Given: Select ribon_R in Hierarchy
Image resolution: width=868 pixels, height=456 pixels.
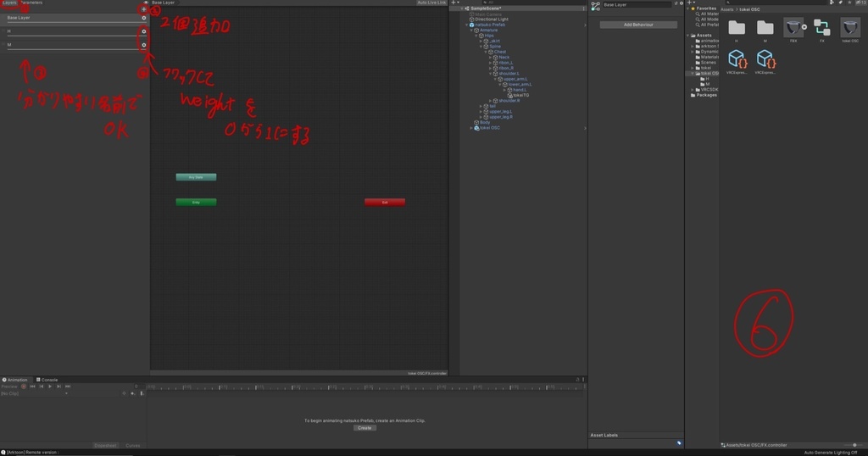Looking at the screenshot, I should (505, 68).
